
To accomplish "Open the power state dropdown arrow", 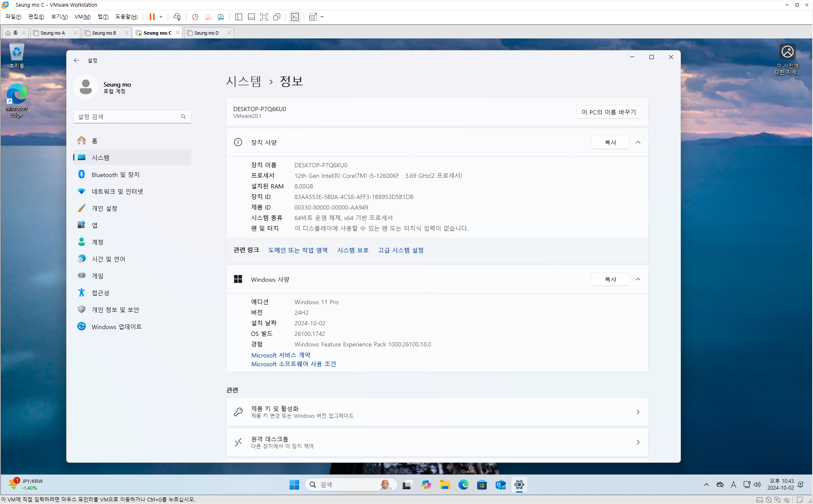I will coord(161,17).
